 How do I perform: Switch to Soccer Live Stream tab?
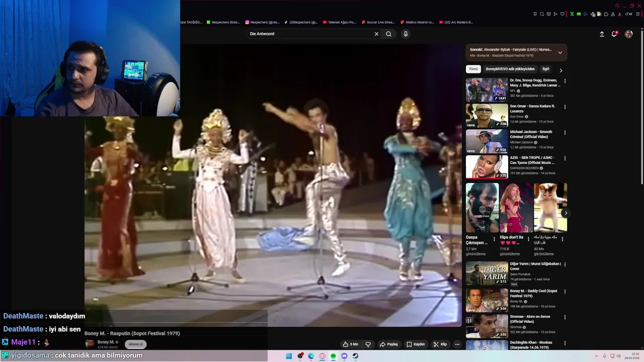pos(378,22)
